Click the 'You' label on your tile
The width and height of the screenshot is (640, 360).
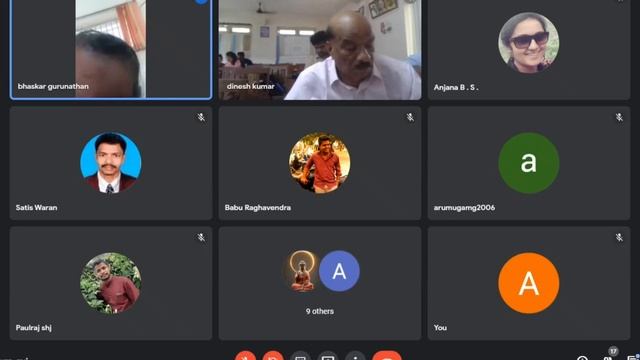[x=440, y=327]
